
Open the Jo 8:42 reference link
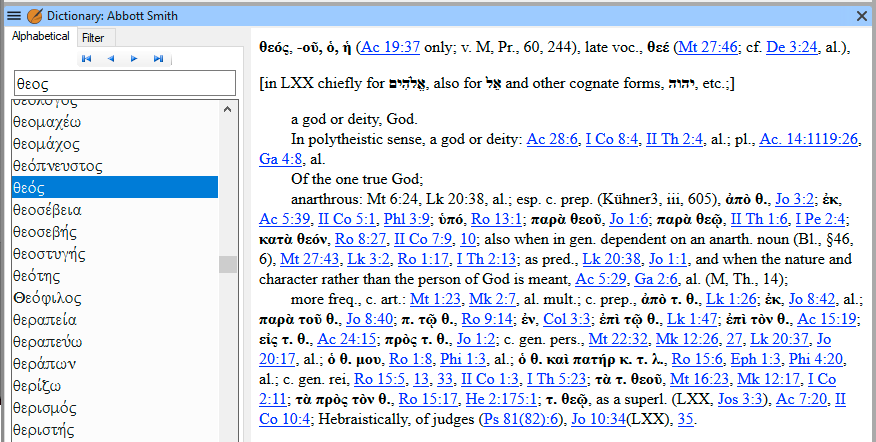812,299
